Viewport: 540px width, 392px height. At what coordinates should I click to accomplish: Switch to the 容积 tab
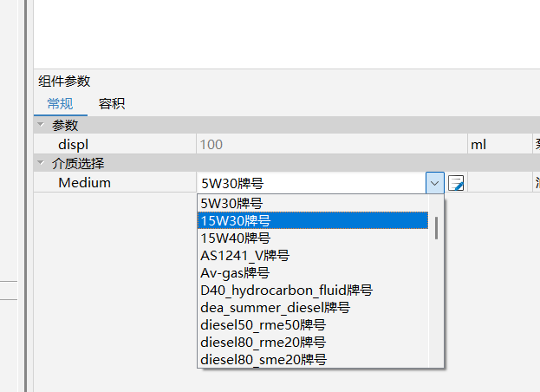click(112, 104)
